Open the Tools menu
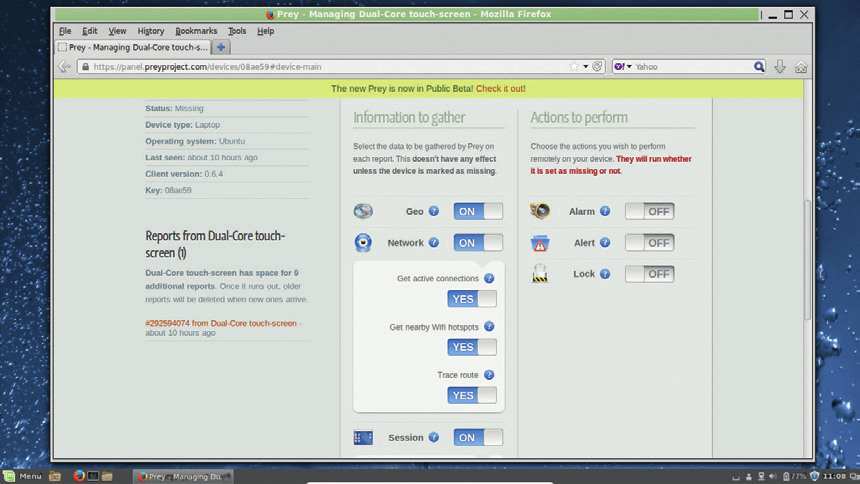This screenshot has height=484, width=860. pyautogui.click(x=237, y=31)
